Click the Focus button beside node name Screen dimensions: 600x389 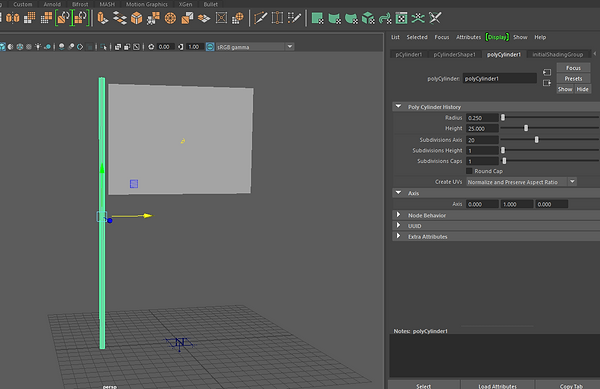point(573,68)
